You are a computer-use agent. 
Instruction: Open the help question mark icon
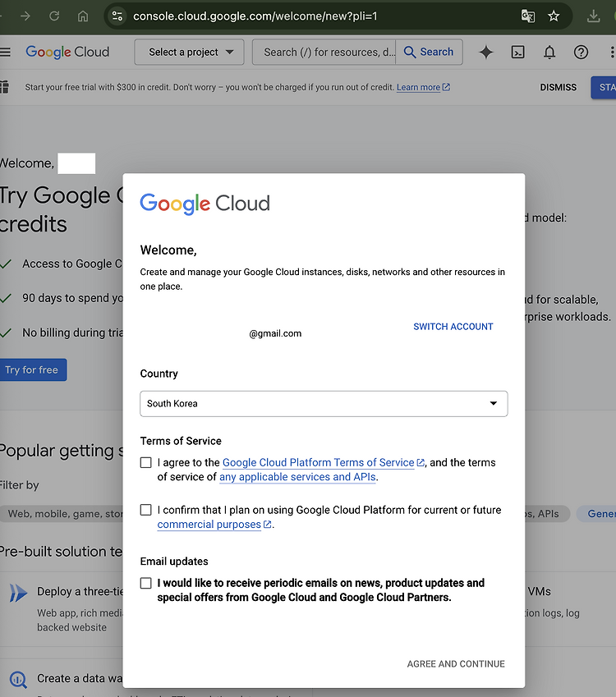tap(581, 52)
